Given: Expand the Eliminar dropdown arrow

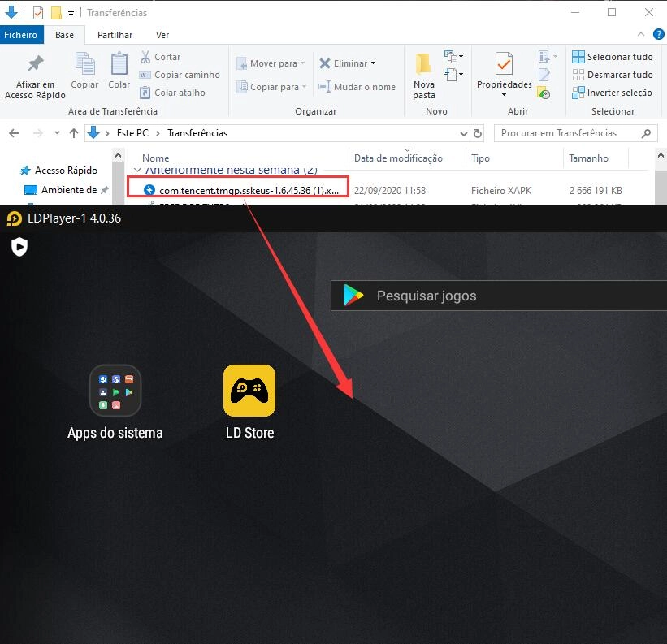Looking at the screenshot, I should (374, 63).
